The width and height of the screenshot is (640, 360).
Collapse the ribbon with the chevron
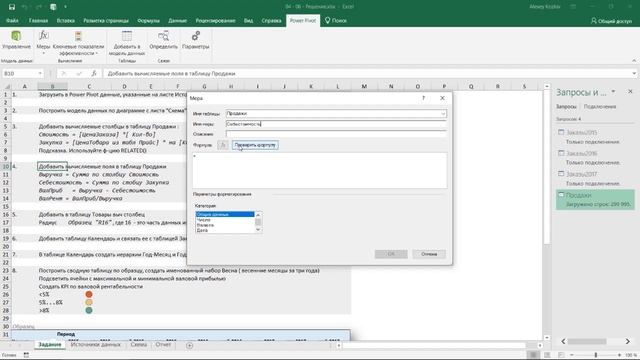click(x=634, y=61)
